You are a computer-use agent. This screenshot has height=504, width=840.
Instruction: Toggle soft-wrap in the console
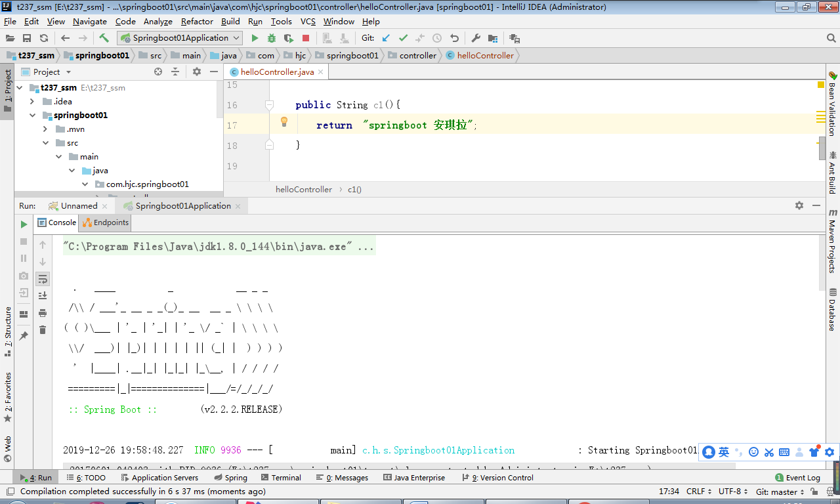43,279
